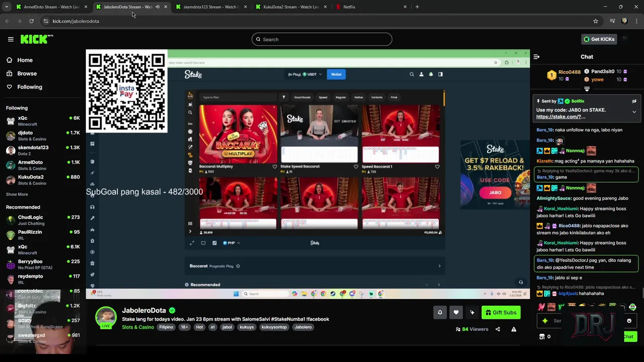
Task: Open the Baccarat Multiplay game thumbnail
Action: [x=238, y=134]
